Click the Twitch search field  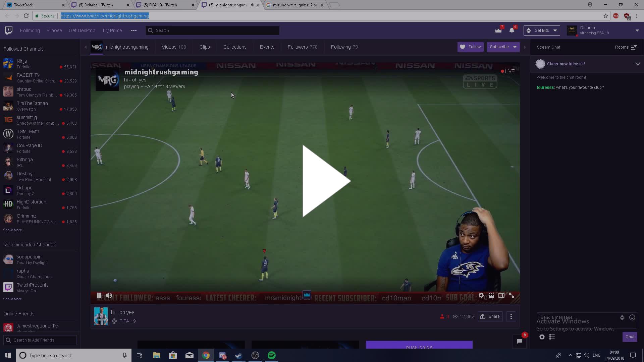[213, 31]
